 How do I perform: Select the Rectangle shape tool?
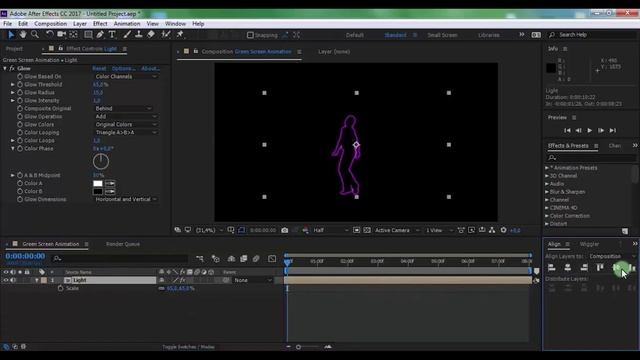pyautogui.click(x=88, y=35)
